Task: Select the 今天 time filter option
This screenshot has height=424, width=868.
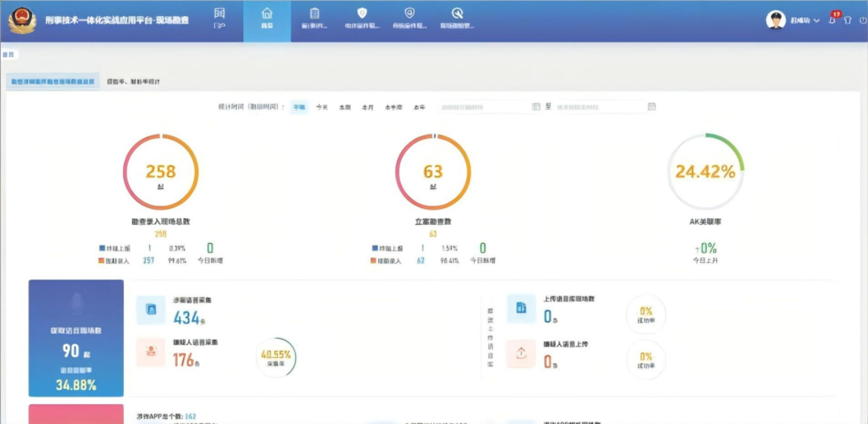Action: point(322,107)
